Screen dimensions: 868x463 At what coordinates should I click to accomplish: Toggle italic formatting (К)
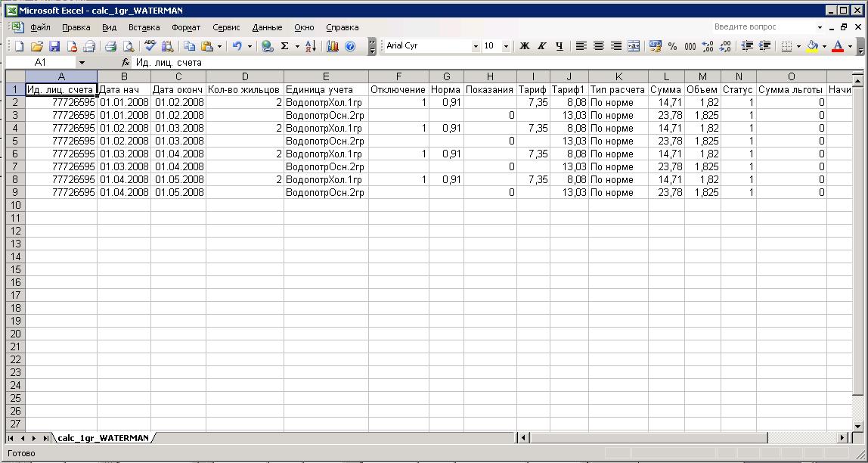coord(541,46)
